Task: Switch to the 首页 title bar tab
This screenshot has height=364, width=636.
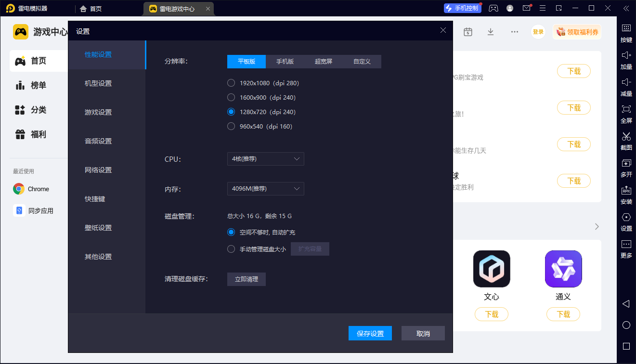Action: pyautogui.click(x=91, y=9)
